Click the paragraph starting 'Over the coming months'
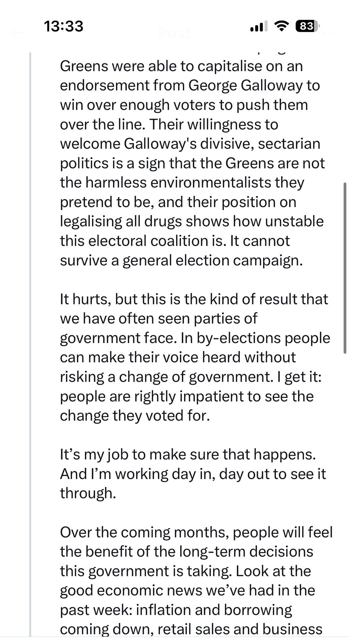This screenshot has height=644, width=349. click(193, 580)
